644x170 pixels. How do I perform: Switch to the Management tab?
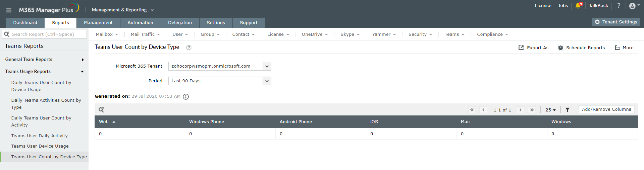pyautogui.click(x=98, y=23)
